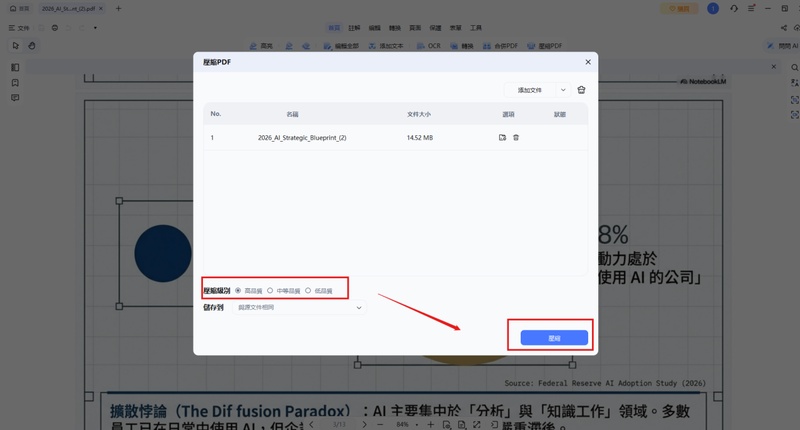Click the share icon
Viewport: 800px width, 430px height.
pos(784,28)
